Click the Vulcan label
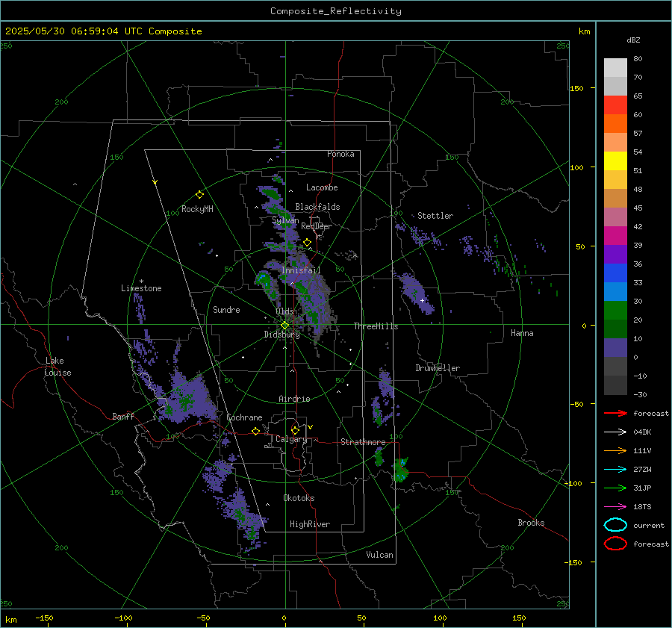The height and width of the screenshot is (628, 672). pyautogui.click(x=379, y=555)
